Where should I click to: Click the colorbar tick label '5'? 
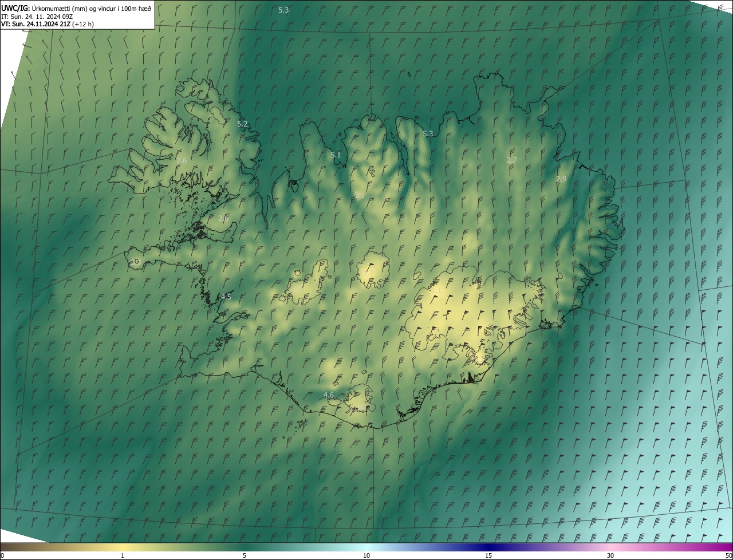pyautogui.click(x=245, y=555)
